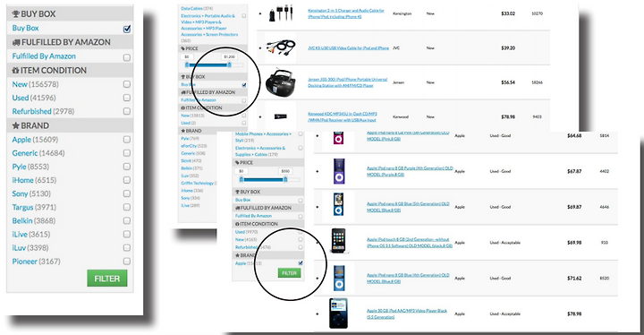Select the Targus (3971) brand checkbox
644x335 pixels.
127,208
